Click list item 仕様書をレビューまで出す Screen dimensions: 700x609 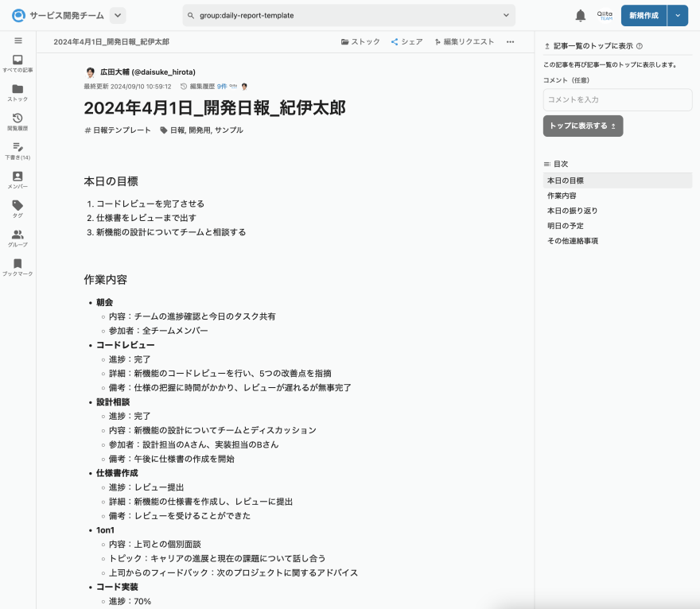coord(146,218)
